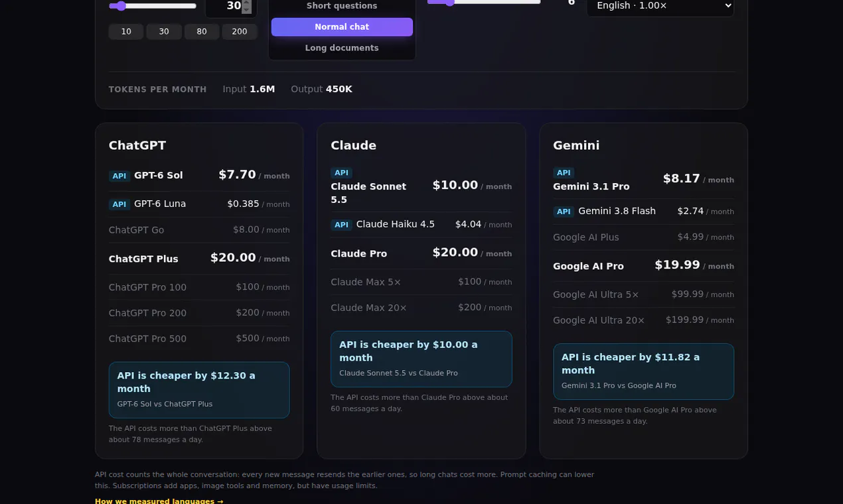
Task: Click the GPT-6 Sol vs ChatGPT Plus caption
Action: (x=165, y=405)
